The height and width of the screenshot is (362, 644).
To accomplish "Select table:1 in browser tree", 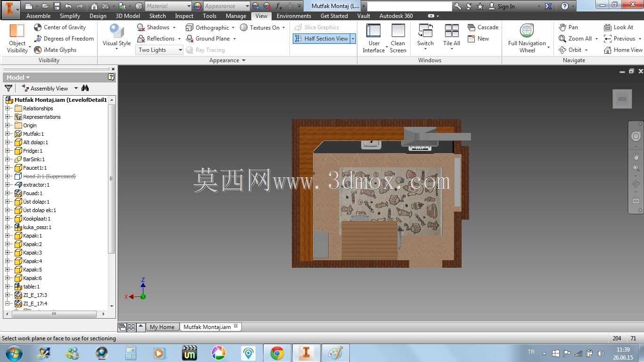I will (x=32, y=287).
